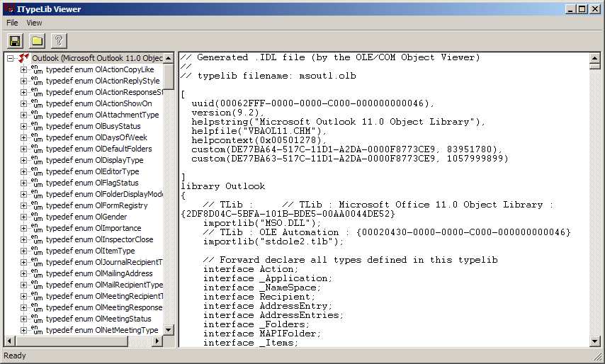Click the importlib("MSO.DLL") line
Image resolution: width=605 pixels, height=364 pixels.
pyautogui.click(x=262, y=223)
